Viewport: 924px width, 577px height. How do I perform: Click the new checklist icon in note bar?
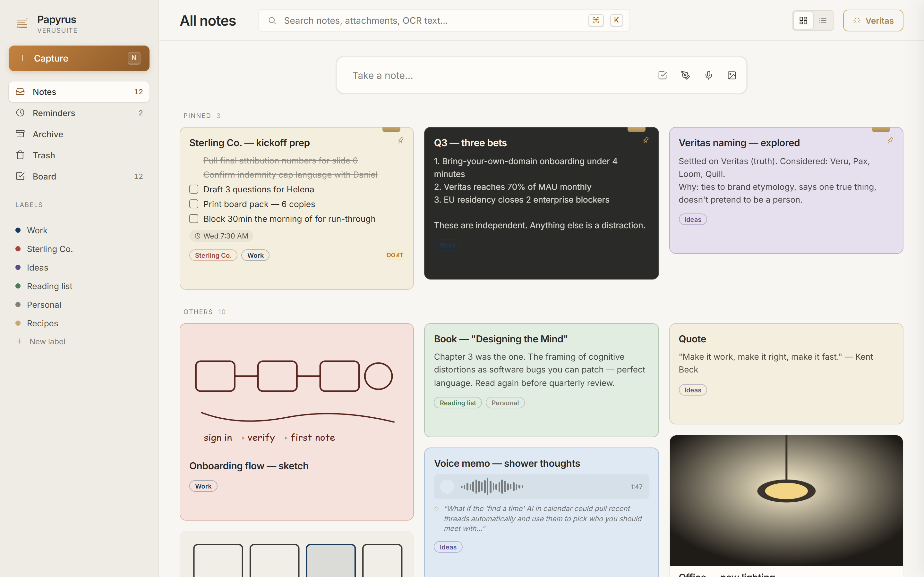coord(663,75)
